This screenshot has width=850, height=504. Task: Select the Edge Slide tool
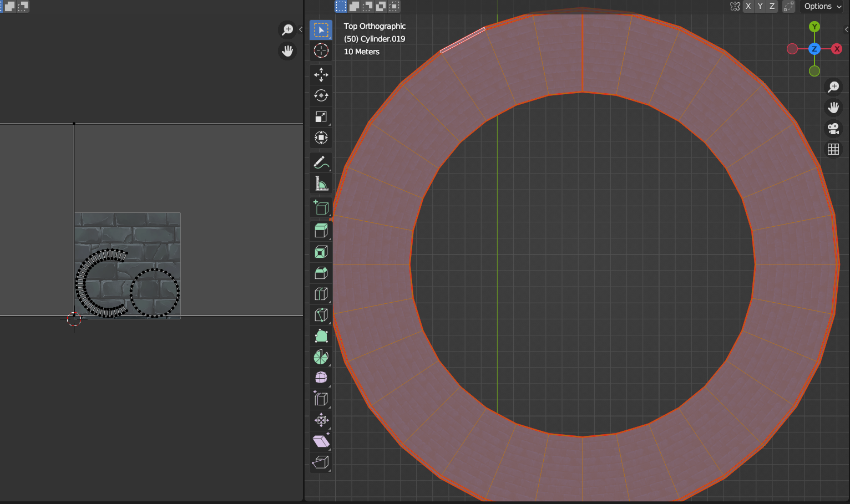click(x=321, y=399)
